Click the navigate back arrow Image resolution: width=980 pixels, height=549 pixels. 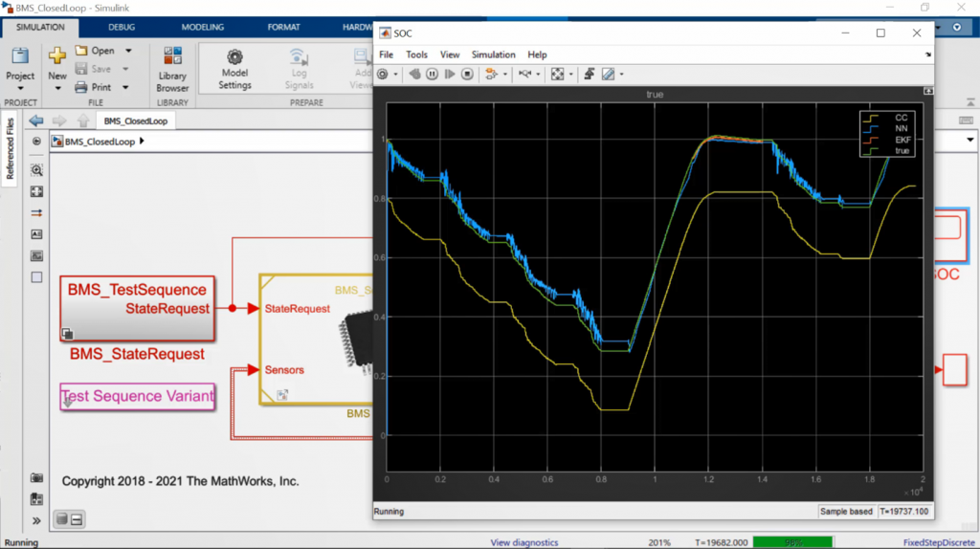pos(36,121)
